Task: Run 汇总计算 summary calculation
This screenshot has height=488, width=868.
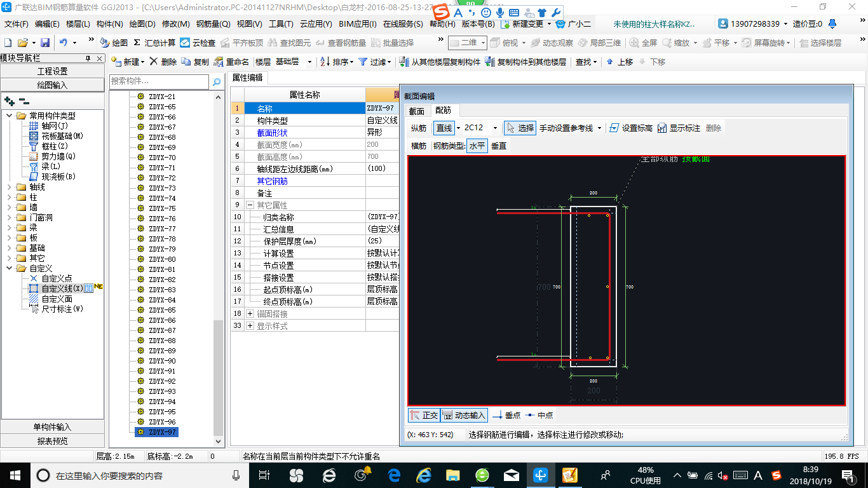Action: coord(154,43)
